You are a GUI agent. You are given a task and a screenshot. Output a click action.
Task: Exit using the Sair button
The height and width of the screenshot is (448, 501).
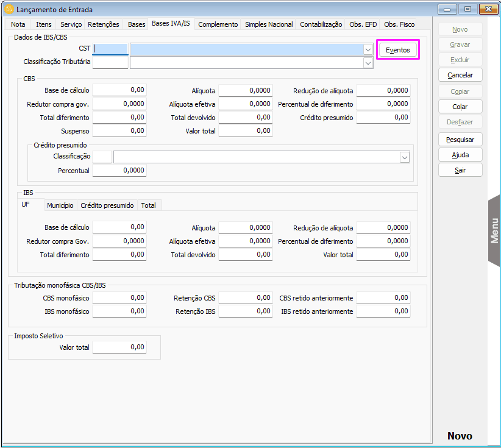[460, 170]
